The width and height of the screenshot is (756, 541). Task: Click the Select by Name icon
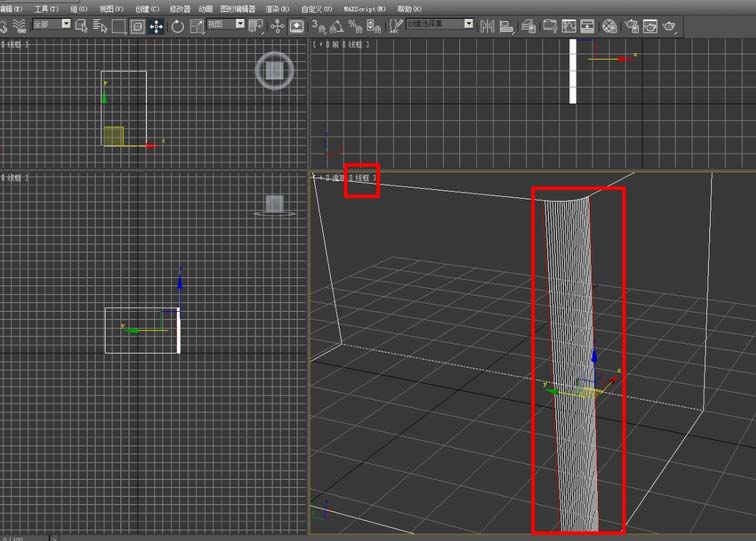[x=99, y=26]
